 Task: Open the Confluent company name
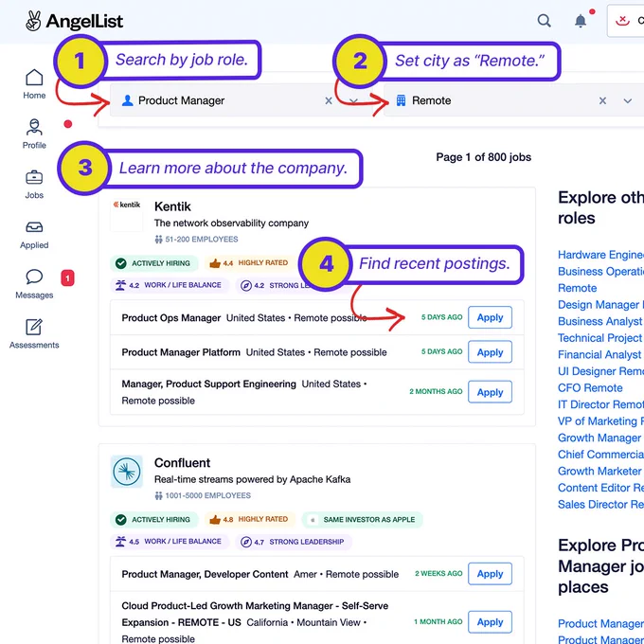pos(183,463)
